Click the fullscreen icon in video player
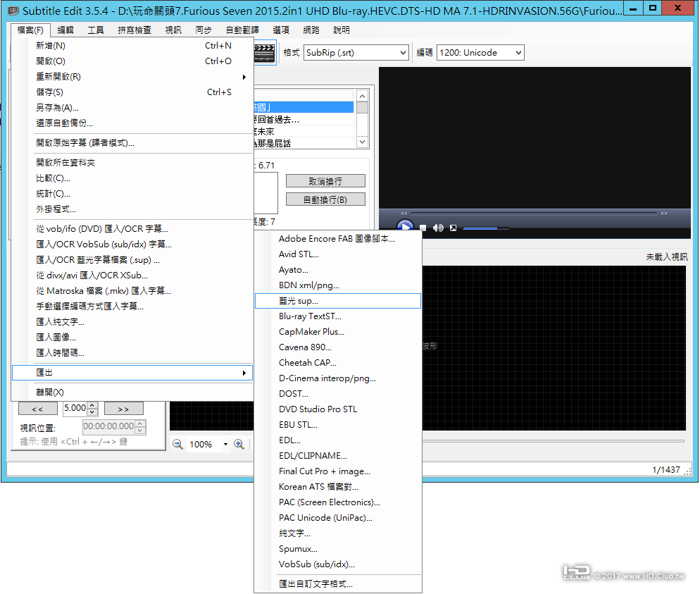The width and height of the screenshot is (700, 594). click(453, 228)
